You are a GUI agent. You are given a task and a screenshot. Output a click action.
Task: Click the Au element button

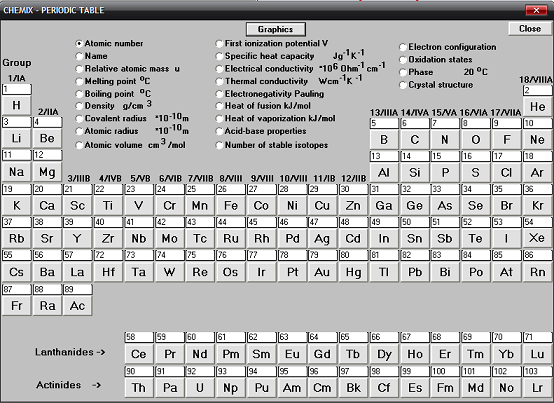coord(322,272)
